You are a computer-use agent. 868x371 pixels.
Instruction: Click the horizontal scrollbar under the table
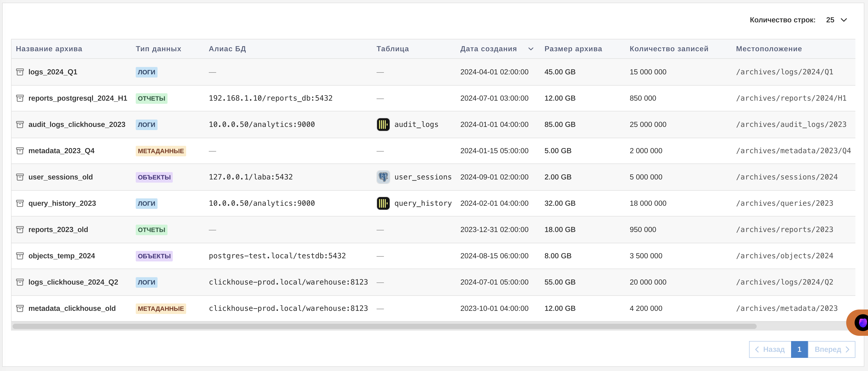384,326
